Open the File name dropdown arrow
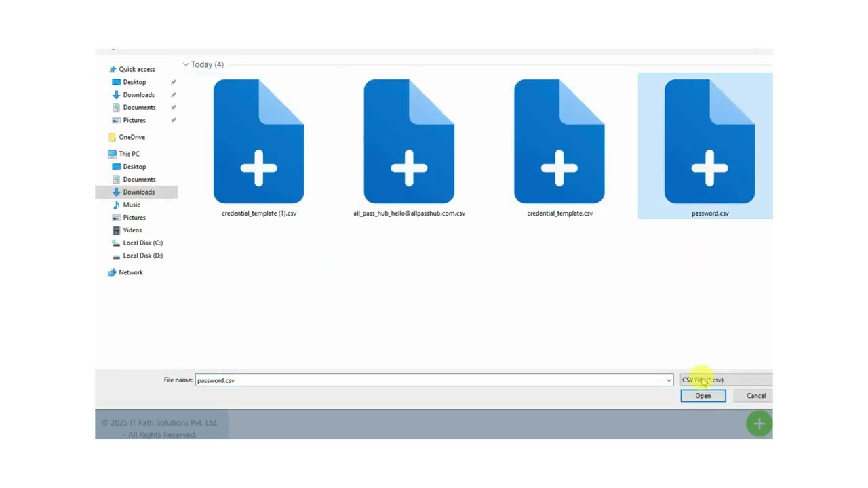Image resolution: width=868 pixels, height=488 pixels. (669, 380)
